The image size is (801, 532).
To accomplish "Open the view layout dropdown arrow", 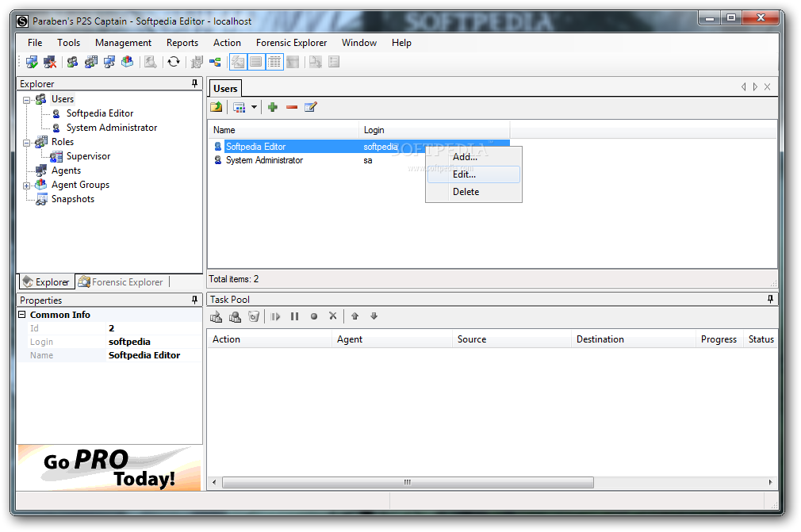I will point(254,107).
